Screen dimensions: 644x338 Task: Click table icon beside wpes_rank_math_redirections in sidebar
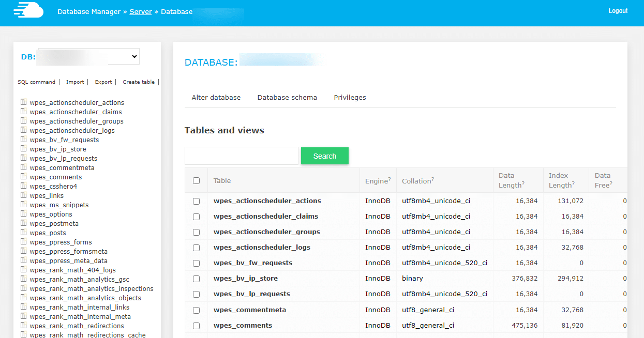pos(23,326)
